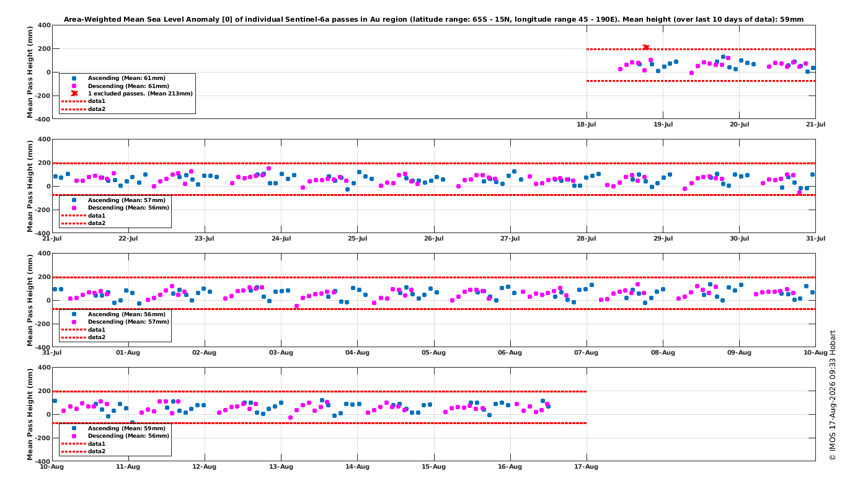868x496 pixels.
Task: Click the '07-Aug' axis tick label
Action: [587, 353]
